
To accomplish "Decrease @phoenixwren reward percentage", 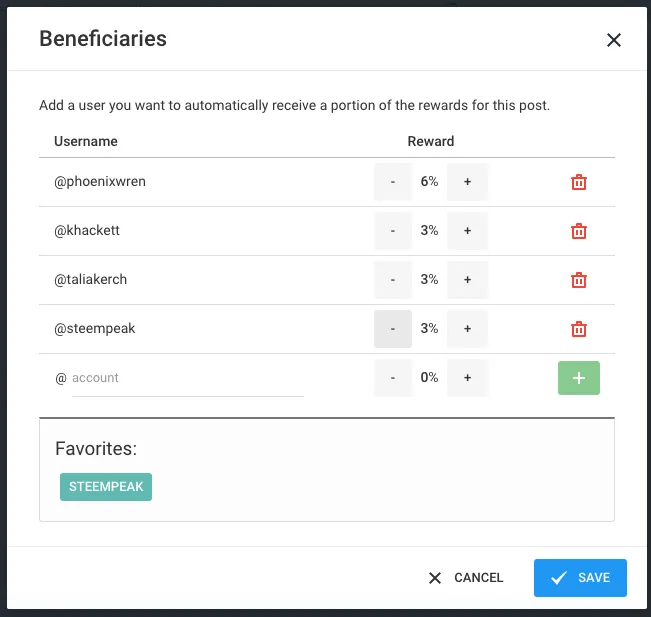I will [393, 182].
